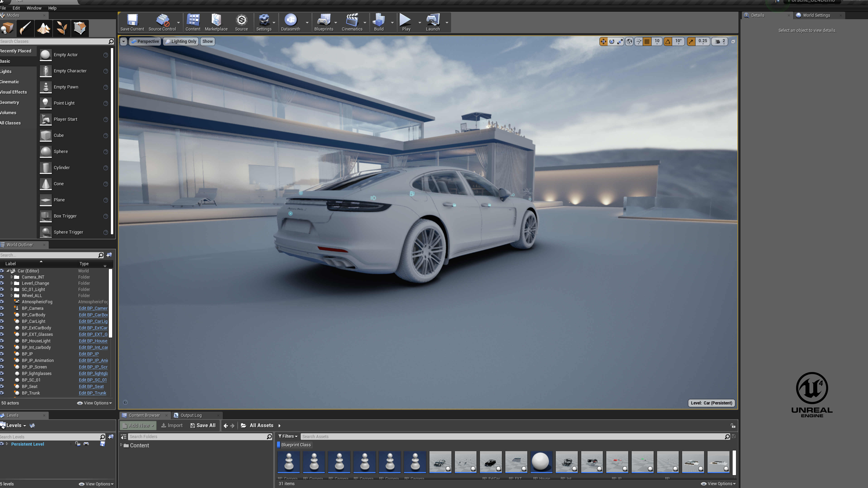Toggle rotation snap in the viewport
Screen dimensions: 868x488
coord(668,41)
